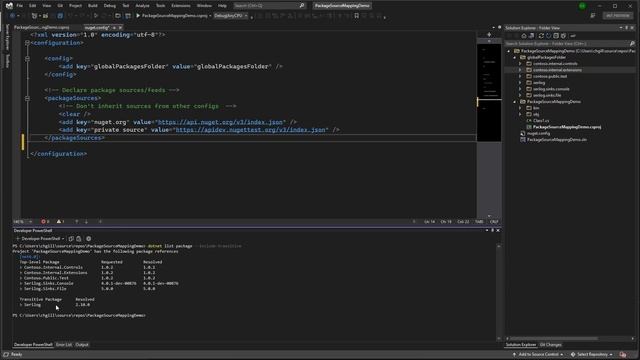Viewport: 640px width, 360px height.
Task: Click the editor vertical scrollbar
Action: 489,129
